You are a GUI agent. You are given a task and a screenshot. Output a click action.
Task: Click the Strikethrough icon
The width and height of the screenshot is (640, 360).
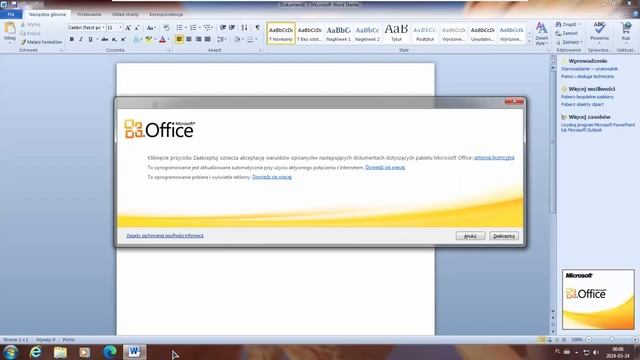[x=105, y=39]
